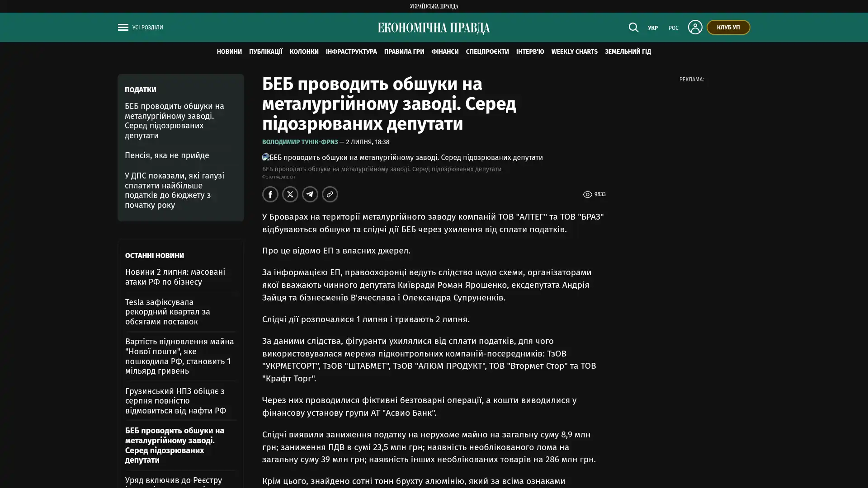Share the article via Telegram
868x488 pixels.
pos(310,194)
